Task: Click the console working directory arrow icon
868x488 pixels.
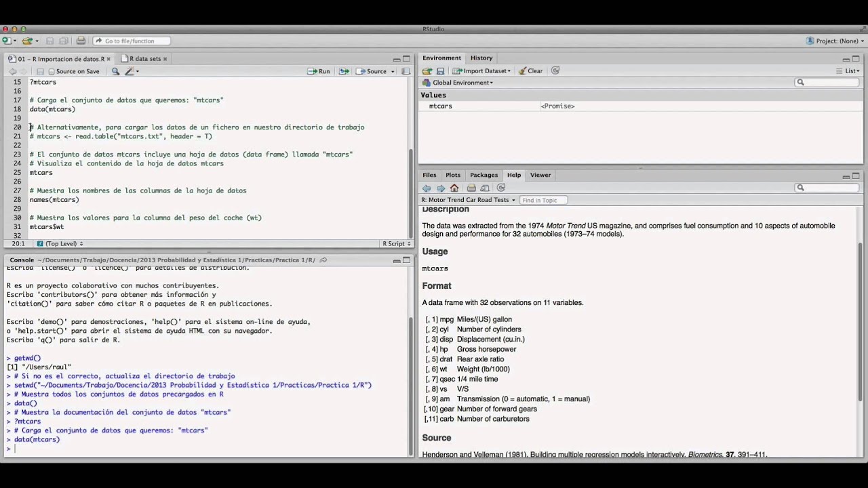Action: click(323, 260)
